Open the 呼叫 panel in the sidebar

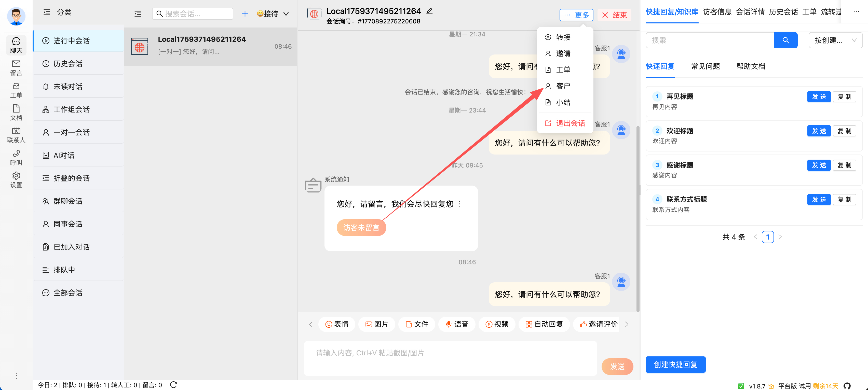click(16, 157)
